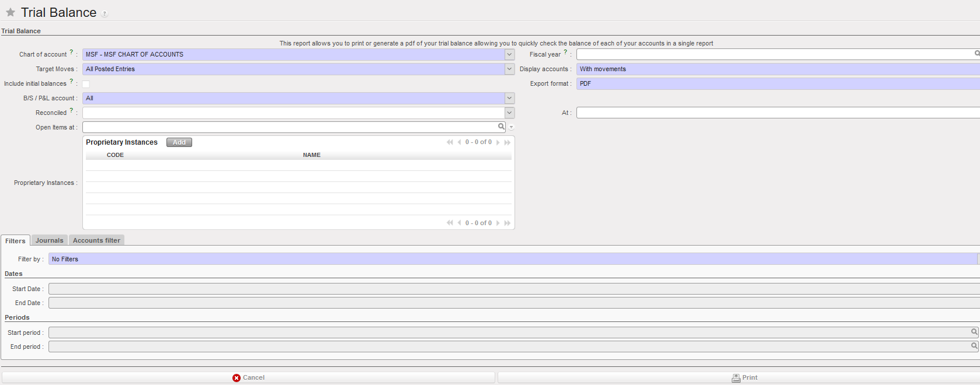Open the Reconciled dropdown
980x385 pixels.
pos(509,113)
